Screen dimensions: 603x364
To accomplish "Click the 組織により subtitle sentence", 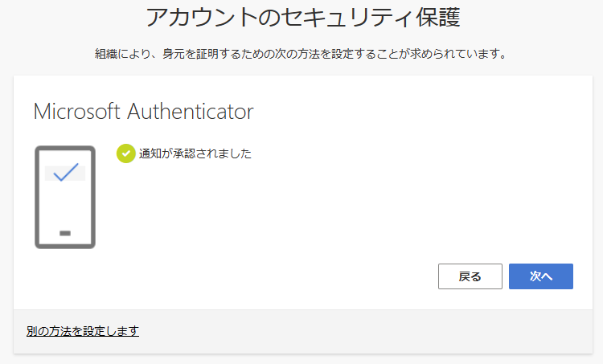I will pyautogui.click(x=301, y=54).
